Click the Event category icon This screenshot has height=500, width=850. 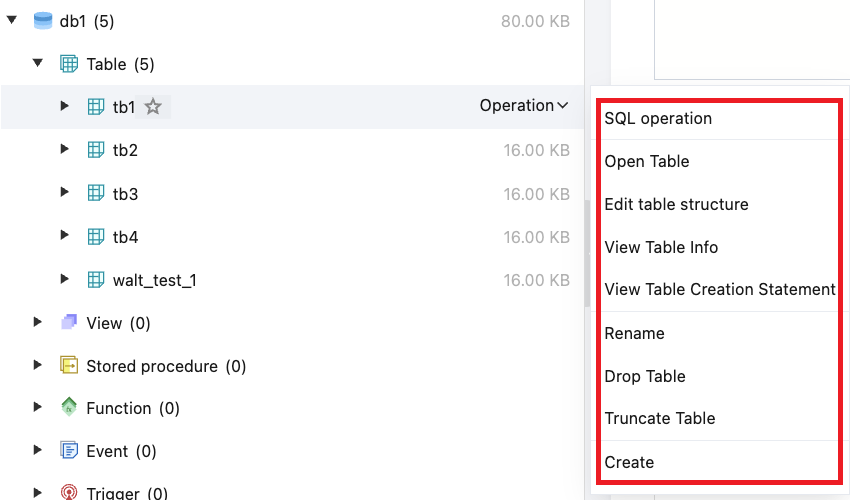click(x=69, y=451)
